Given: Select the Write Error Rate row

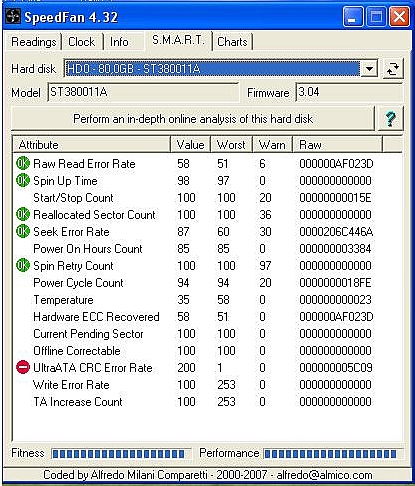Looking at the screenshot, I should pos(207,385).
